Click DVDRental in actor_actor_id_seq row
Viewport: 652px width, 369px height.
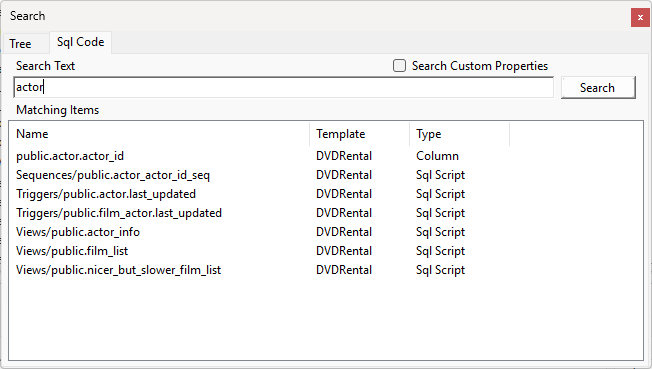pyautogui.click(x=344, y=175)
